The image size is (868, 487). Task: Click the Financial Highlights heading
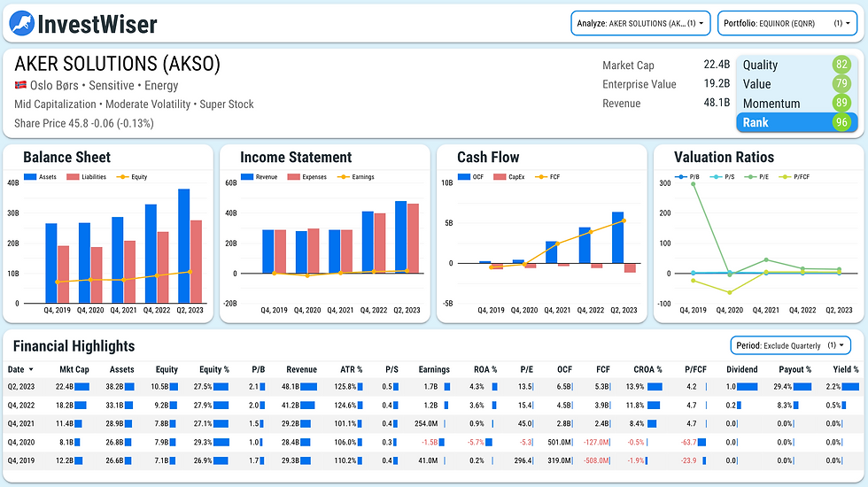(74, 346)
